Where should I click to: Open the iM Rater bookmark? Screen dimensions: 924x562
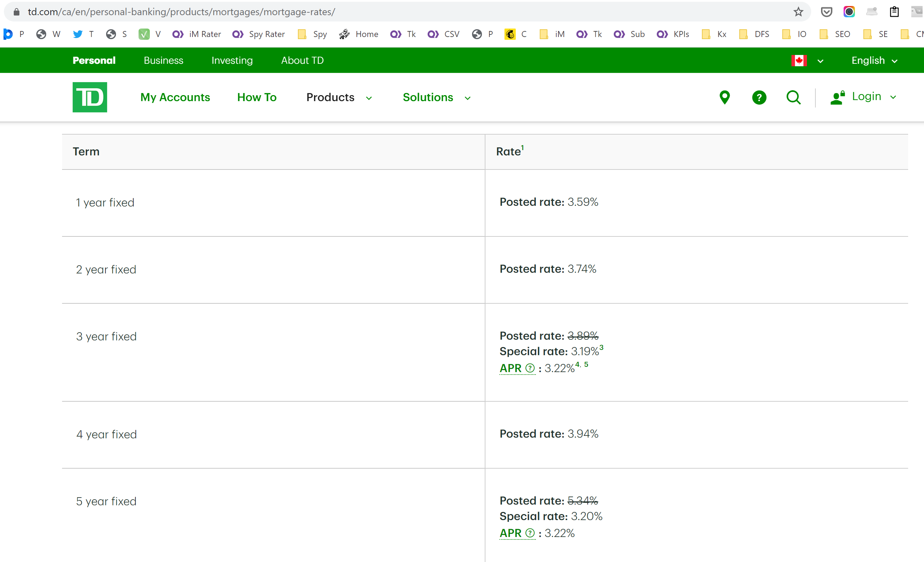click(196, 34)
